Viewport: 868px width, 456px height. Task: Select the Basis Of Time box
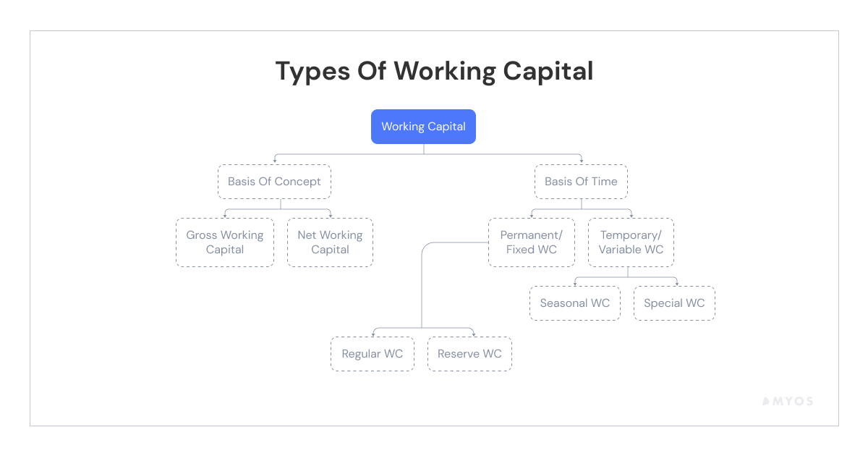pyautogui.click(x=581, y=182)
